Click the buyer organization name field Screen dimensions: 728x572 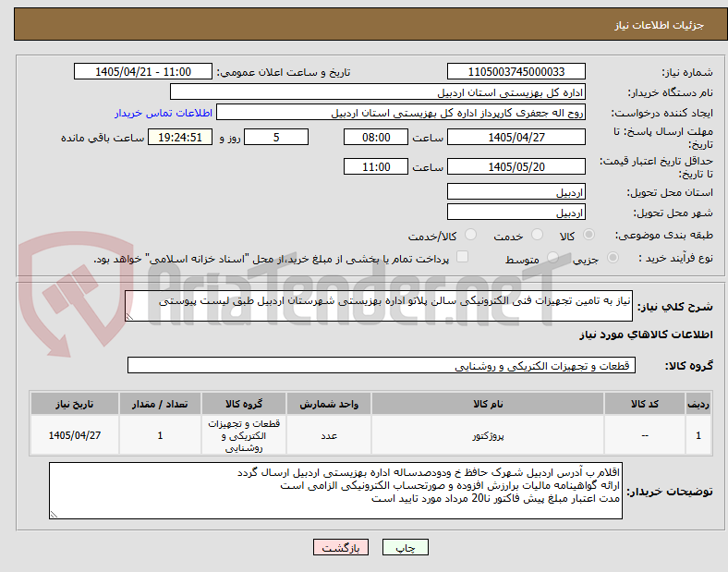pos(378,91)
